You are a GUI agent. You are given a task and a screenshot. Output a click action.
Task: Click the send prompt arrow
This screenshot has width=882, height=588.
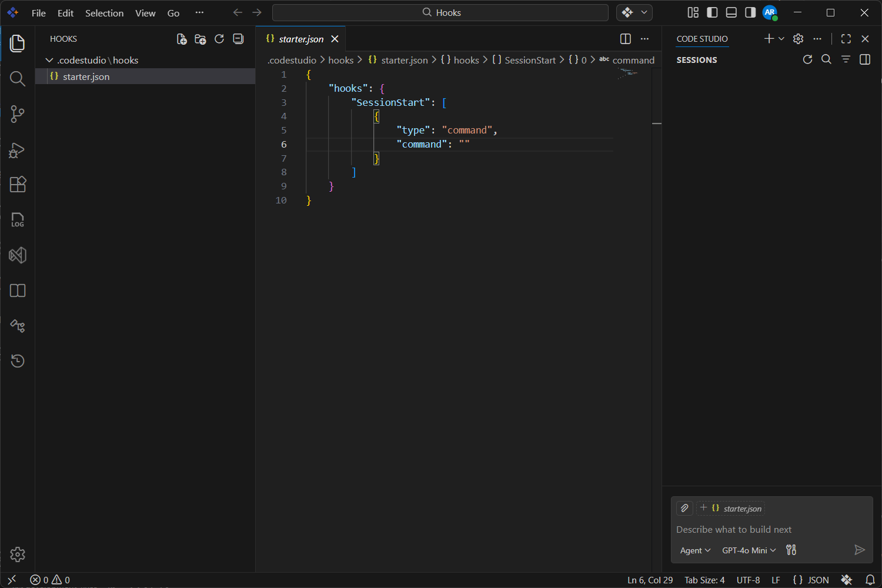tap(860, 550)
